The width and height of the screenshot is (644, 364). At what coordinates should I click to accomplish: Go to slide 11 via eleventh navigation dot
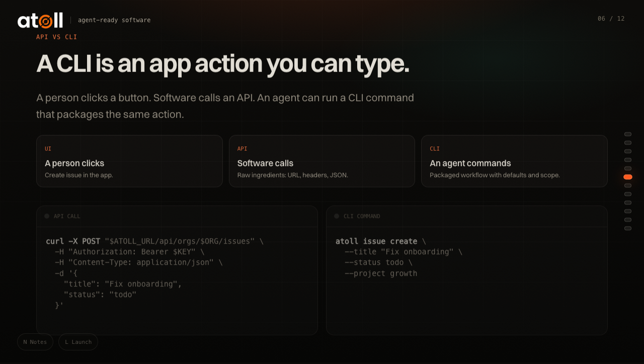point(628,220)
